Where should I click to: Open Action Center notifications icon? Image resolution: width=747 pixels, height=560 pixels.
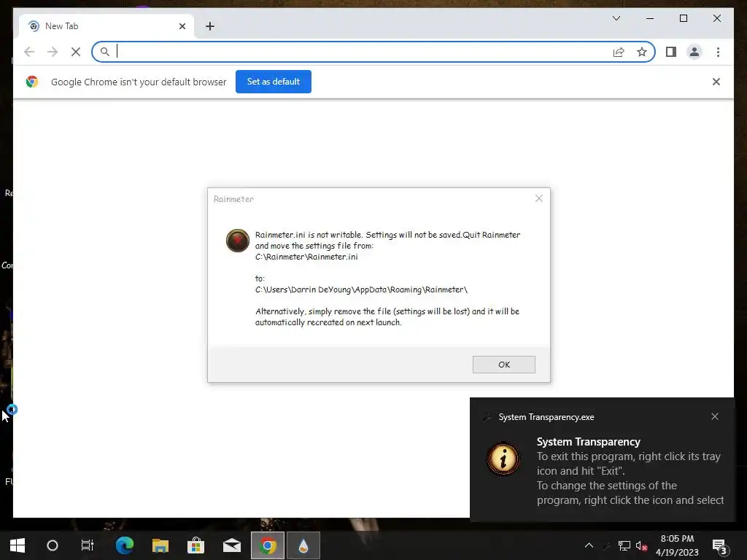[719, 546]
